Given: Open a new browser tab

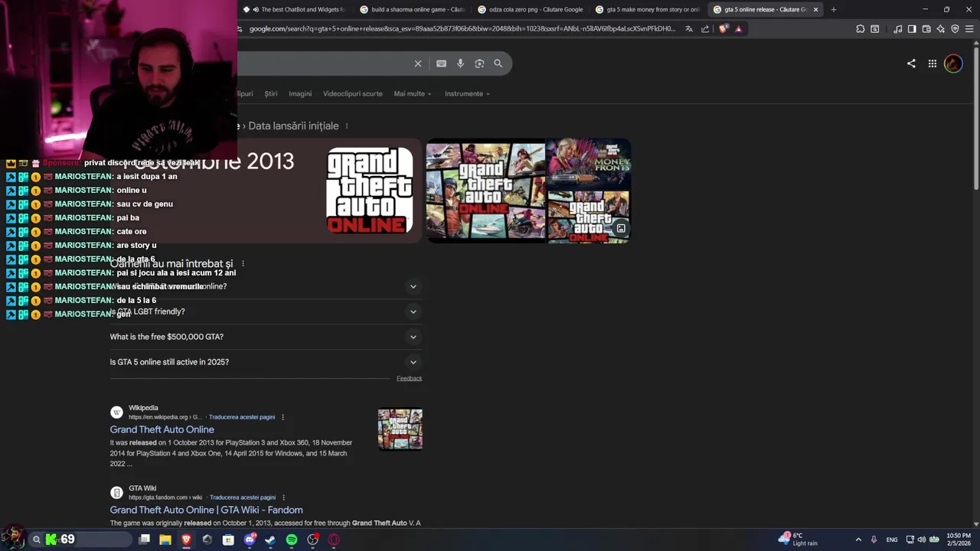Looking at the screenshot, I should pos(834,9).
